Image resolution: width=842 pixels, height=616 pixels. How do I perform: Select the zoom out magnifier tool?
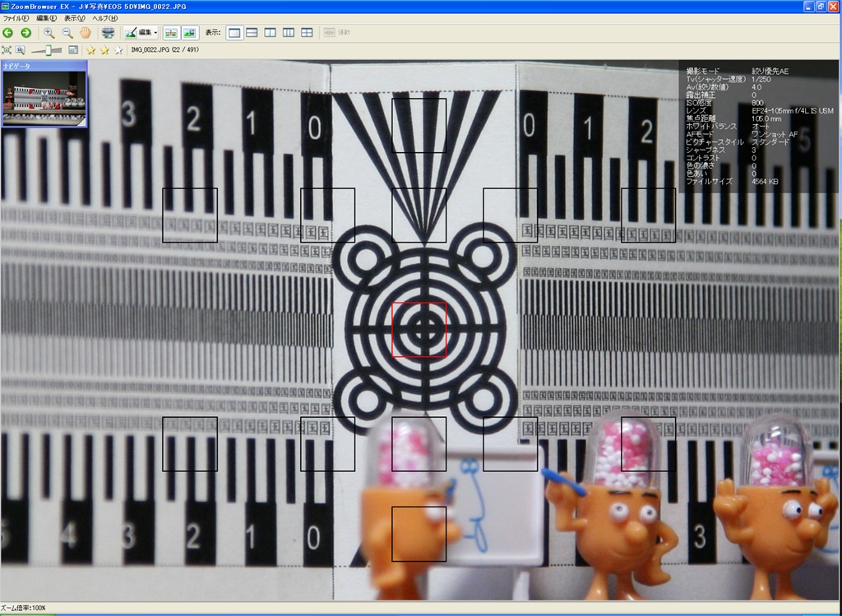pos(67,33)
